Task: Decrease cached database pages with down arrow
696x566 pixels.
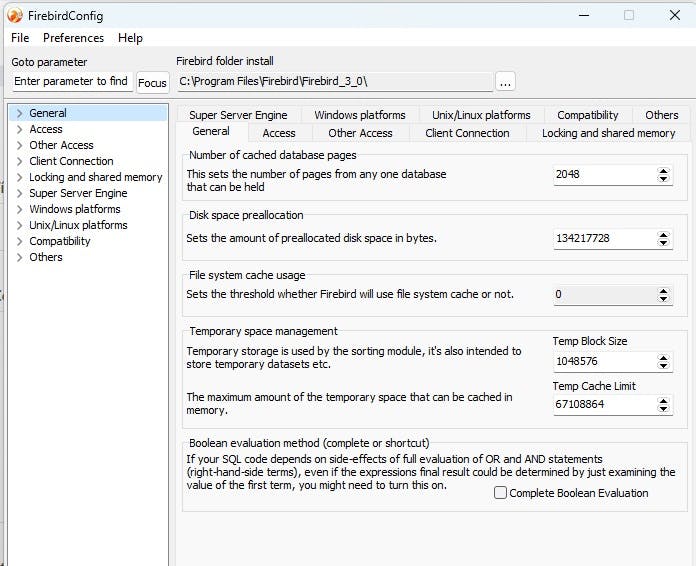Action: click(x=663, y=178)
